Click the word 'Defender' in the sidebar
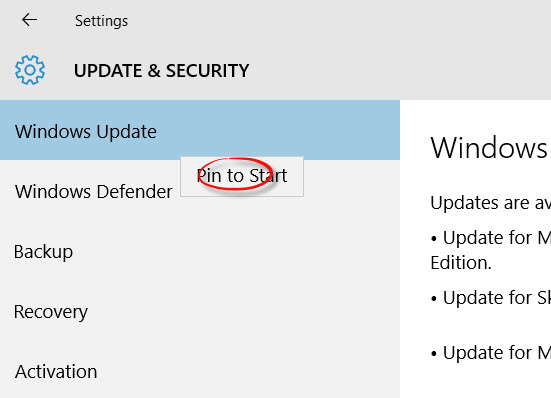The height and width of the screenshot is (398, 551). pos(134,192)
